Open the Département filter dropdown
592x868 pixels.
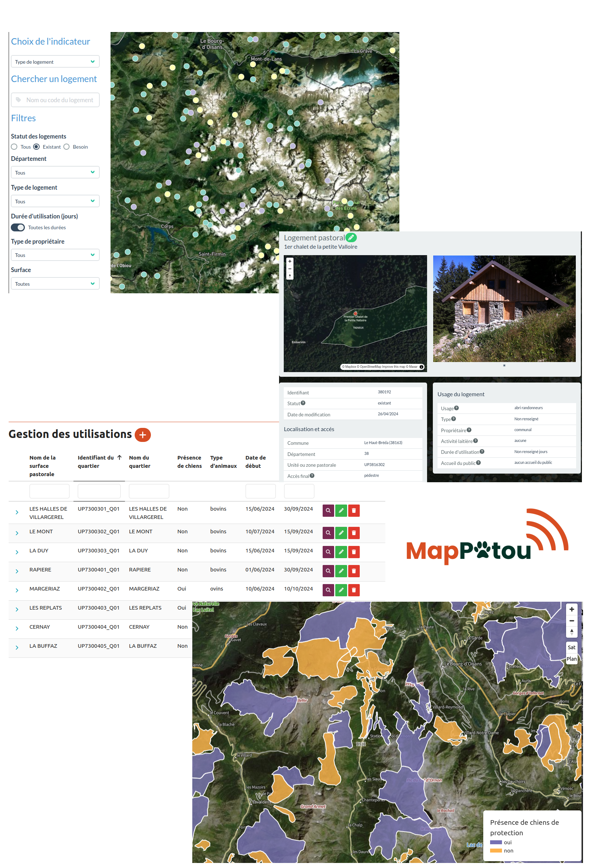pos(55,172)
